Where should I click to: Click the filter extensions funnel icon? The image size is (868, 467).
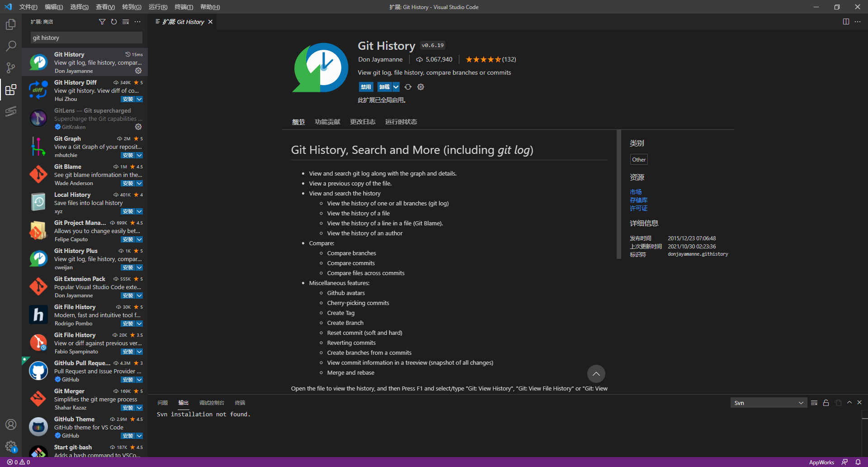click(x=102, y=22)
